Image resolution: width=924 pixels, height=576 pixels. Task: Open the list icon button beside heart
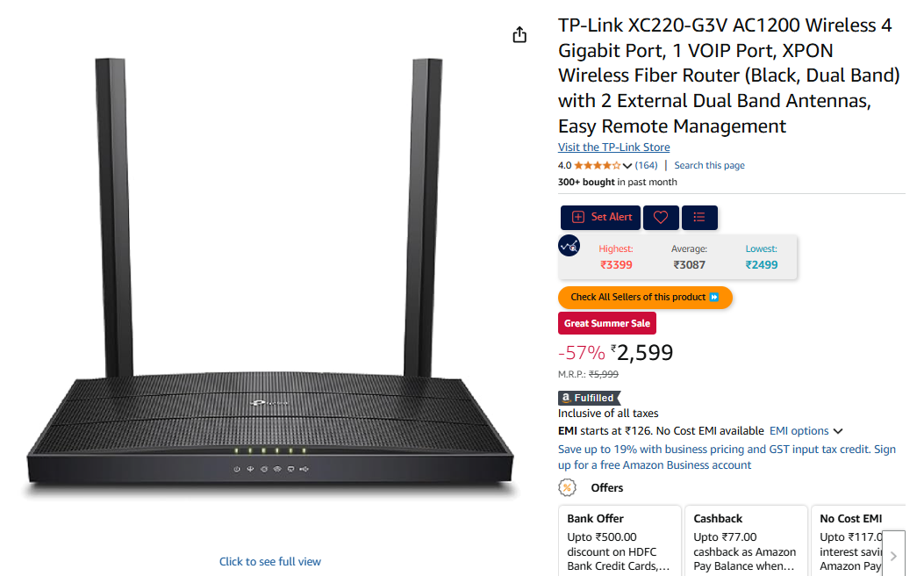698,218
